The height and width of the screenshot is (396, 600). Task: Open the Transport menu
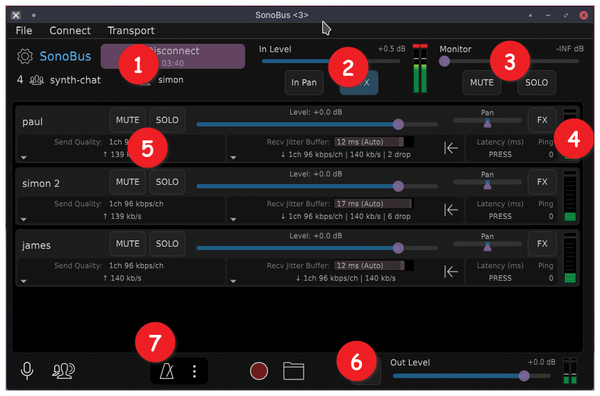coord(131,30)
